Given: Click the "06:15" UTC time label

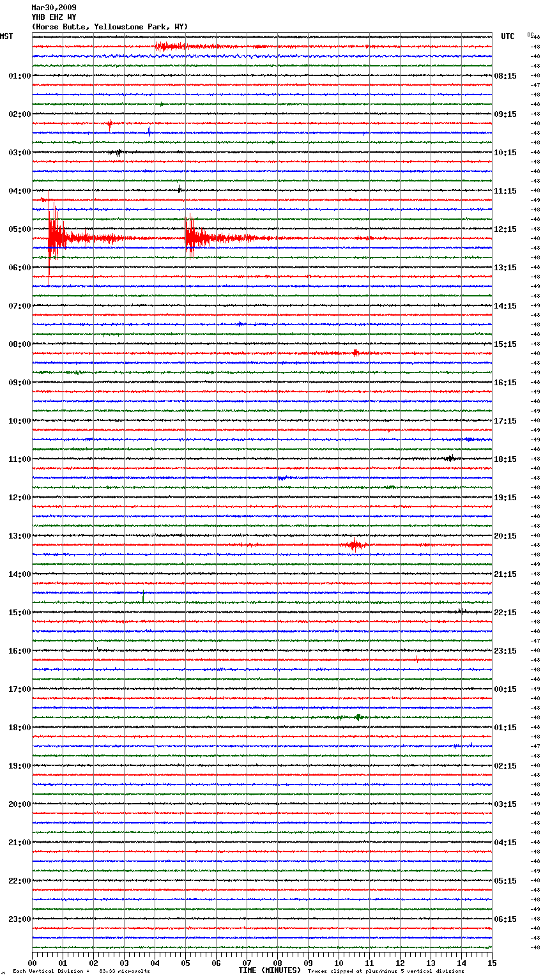Looking at the screenshot, I should [505, 919].
